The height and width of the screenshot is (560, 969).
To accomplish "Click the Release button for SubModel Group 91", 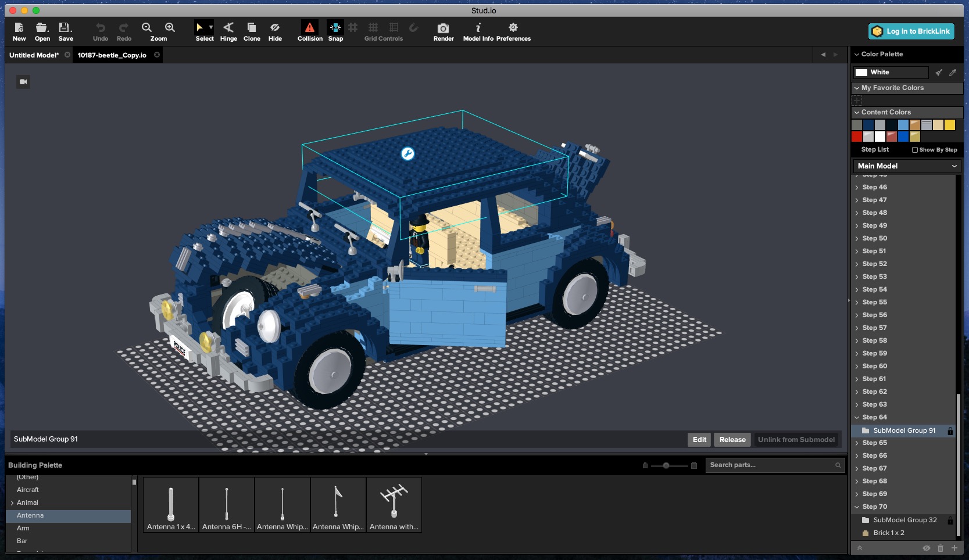I will (x=732, y=440).
